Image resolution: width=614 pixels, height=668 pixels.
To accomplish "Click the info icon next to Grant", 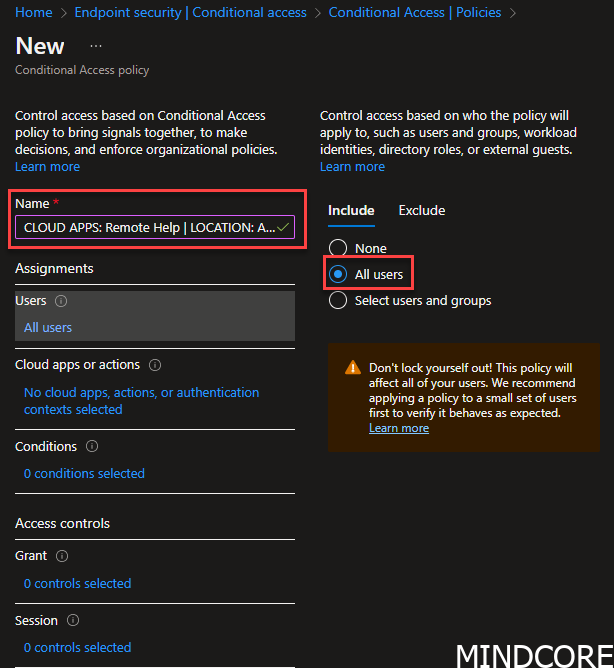I will [62, 556].
